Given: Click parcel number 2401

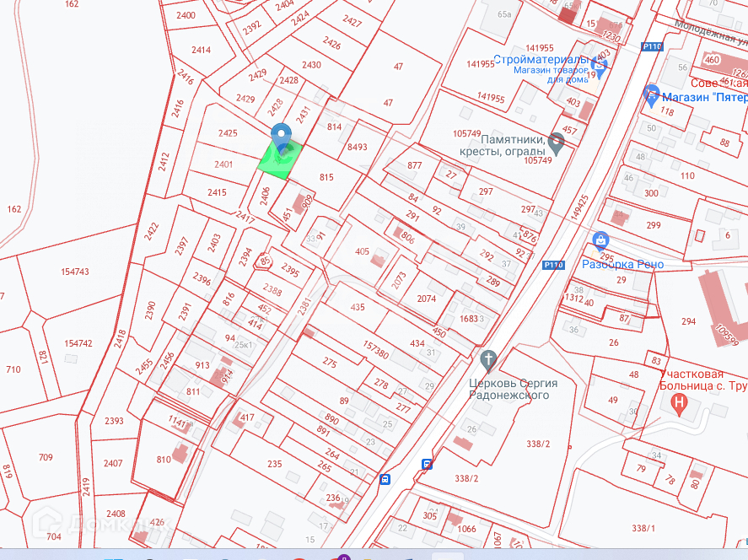Looking at the screenshot, I should coord(223,164).
